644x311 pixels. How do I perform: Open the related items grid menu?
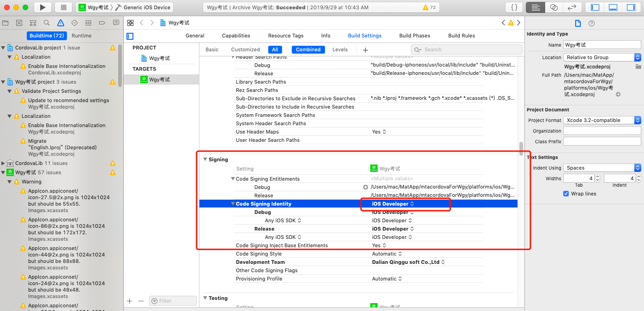pyautogui.click(x=130, y=23)
